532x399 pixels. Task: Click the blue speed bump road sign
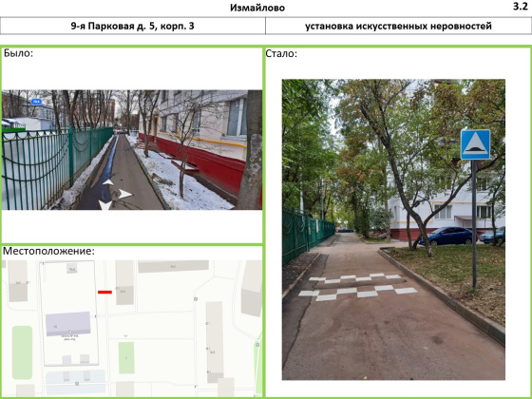coord(475,144)
